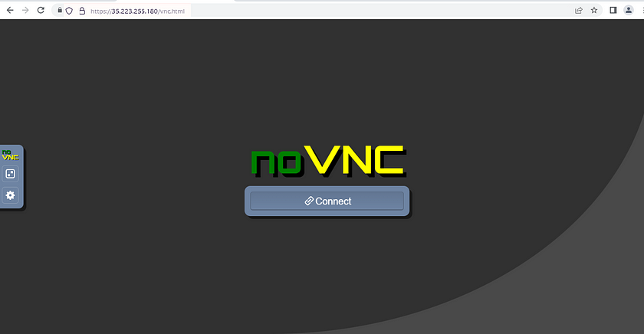Go forward with browser forward arrow
This screenshot has width=644, height=334.
25,10
